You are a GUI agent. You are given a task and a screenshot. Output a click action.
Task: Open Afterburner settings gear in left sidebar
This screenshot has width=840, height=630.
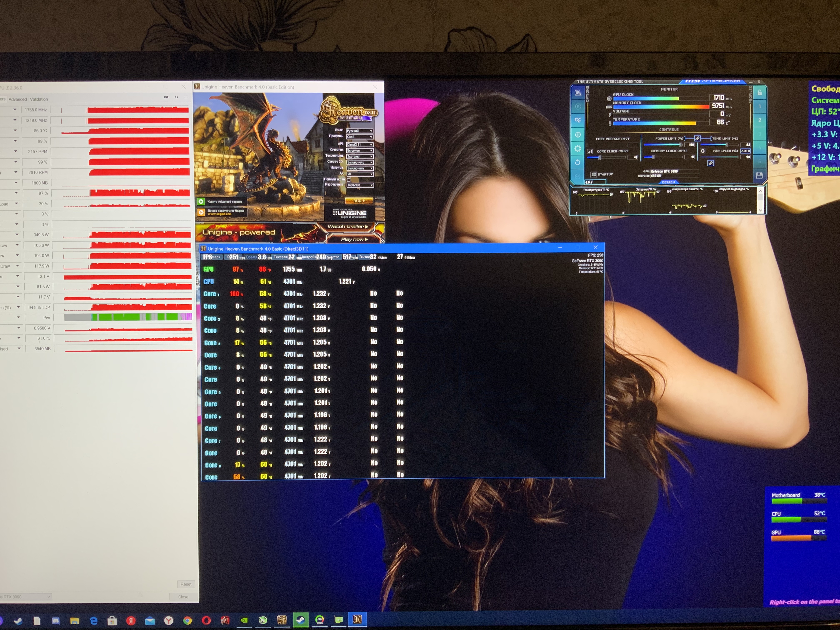[577, 149]
